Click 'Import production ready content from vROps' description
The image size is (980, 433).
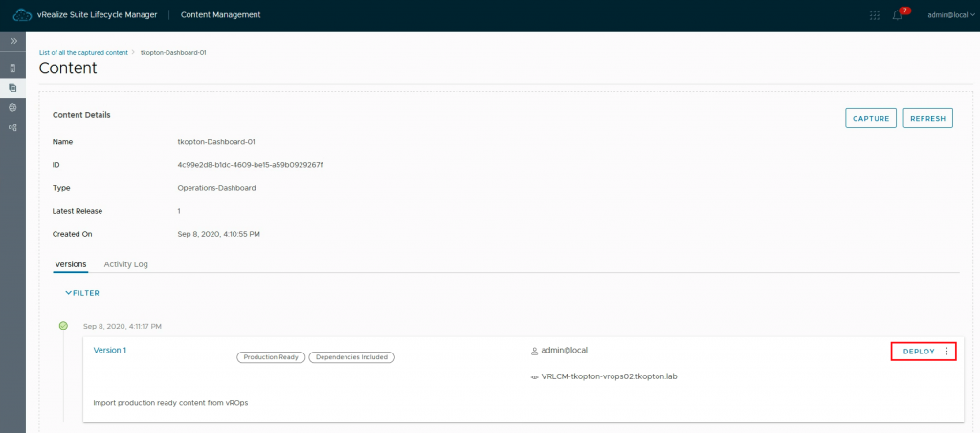tap(170, 402)
